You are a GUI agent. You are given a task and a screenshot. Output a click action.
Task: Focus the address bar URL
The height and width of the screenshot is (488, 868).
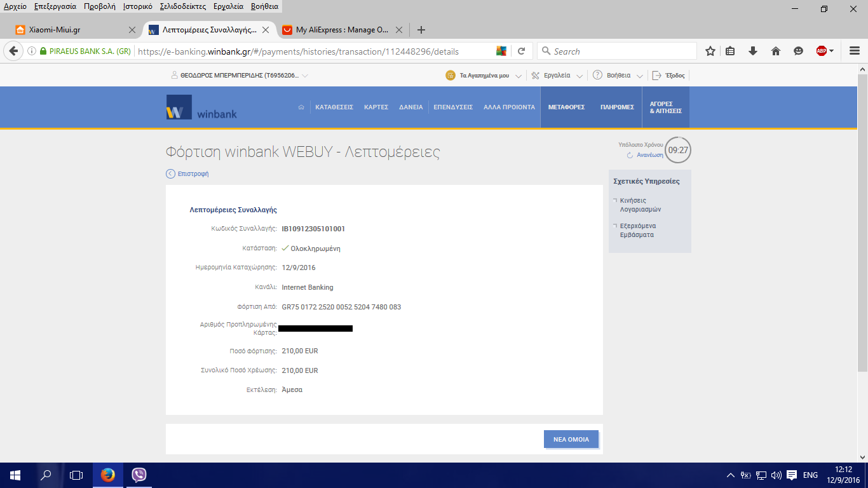point(315,51)
